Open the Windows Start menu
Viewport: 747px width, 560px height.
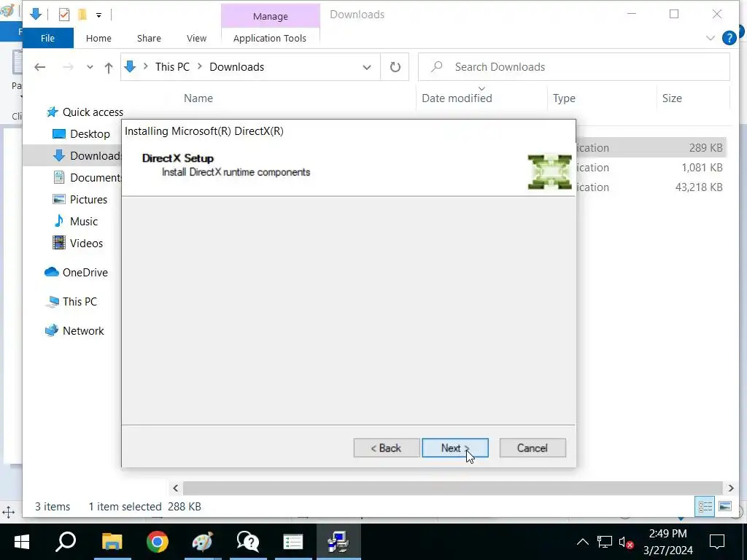22,542
